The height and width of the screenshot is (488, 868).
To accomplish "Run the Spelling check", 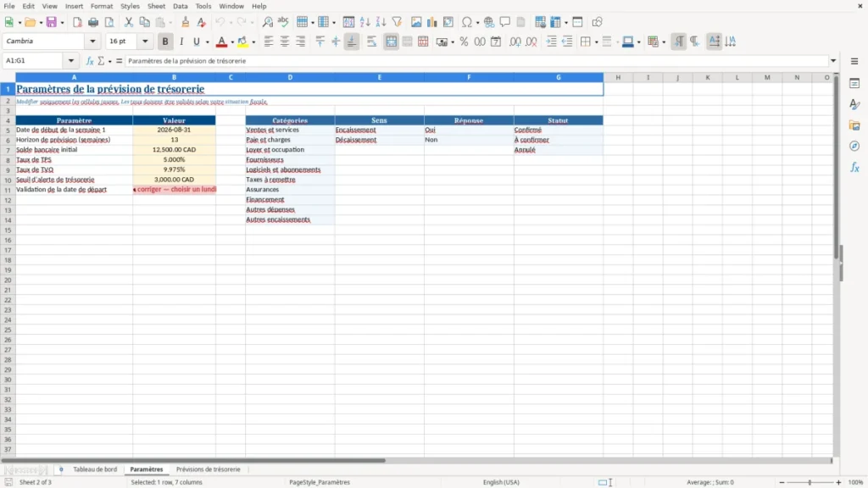I will (x=283, y=22).
